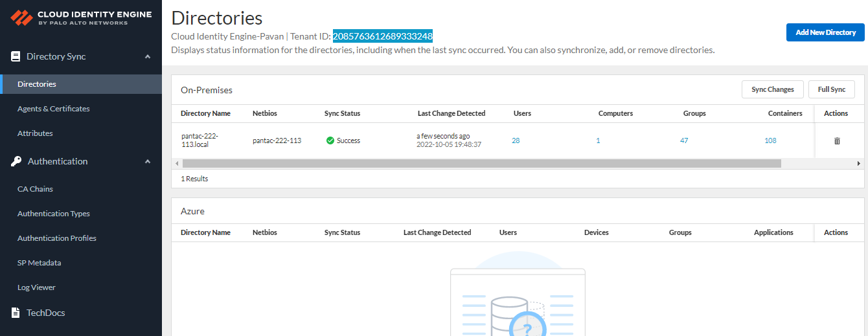Screen dimensions: 868x336
Task: Open Authentication Profiles
Action: [57, 238]
